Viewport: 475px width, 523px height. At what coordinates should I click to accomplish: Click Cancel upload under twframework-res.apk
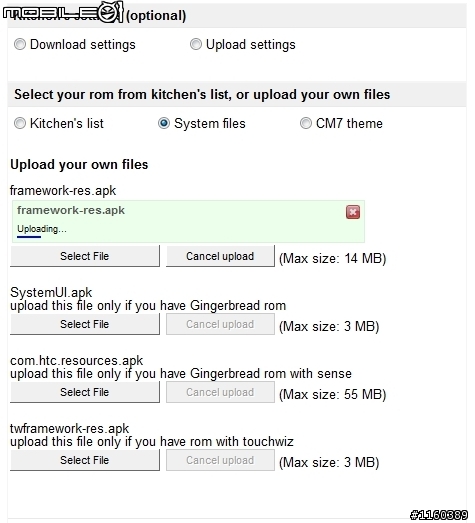pyautogui.click(x=220, y=460)
